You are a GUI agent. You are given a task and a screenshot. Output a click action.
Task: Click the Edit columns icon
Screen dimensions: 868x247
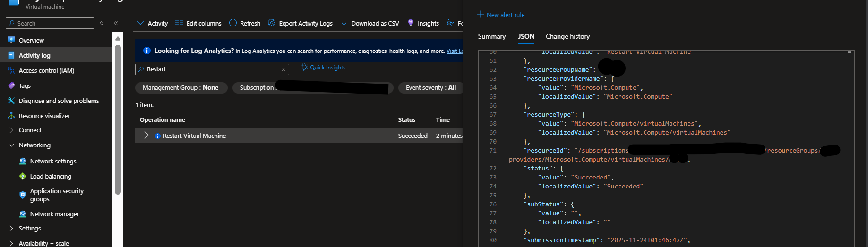[179, 23]
